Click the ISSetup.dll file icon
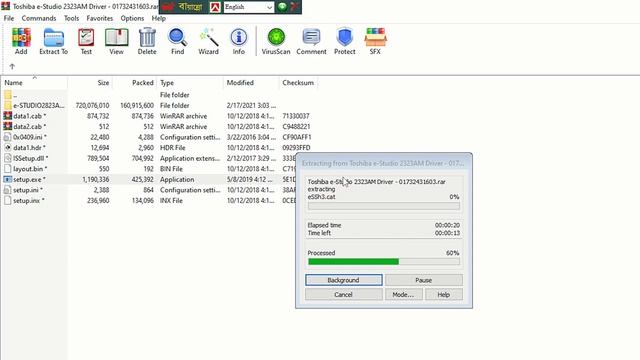640x360 pixels. pos(7,158)
